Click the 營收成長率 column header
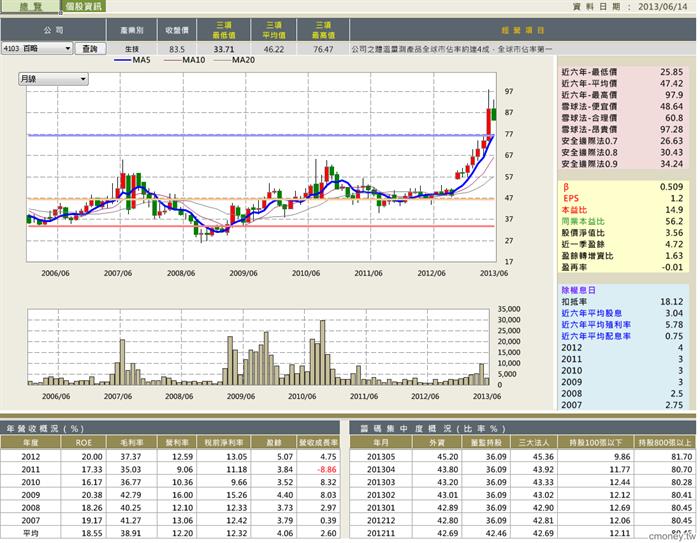The height and width of the screenshot is (543, 700). pyautogui.click(x=319, y=443)
